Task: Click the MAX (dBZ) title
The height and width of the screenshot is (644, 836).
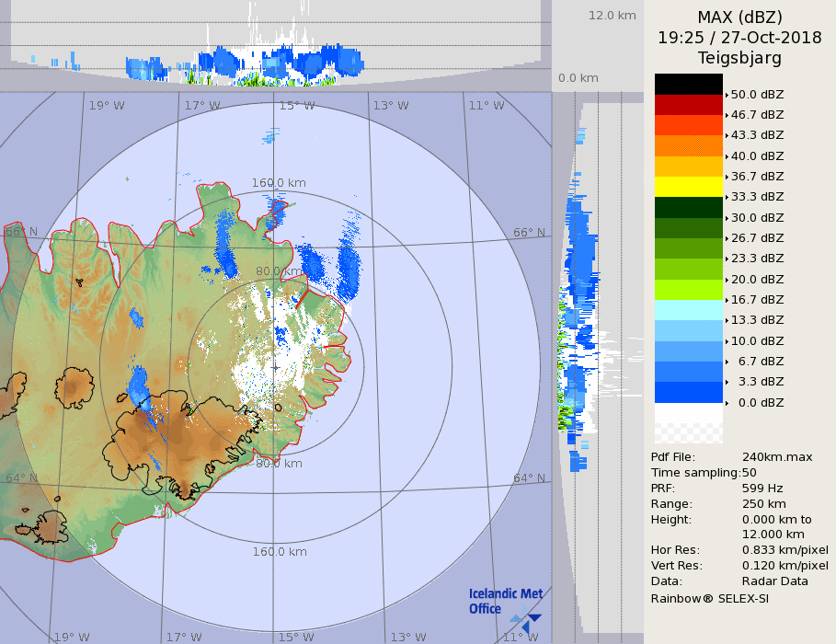Action: [x=739, y=17]
